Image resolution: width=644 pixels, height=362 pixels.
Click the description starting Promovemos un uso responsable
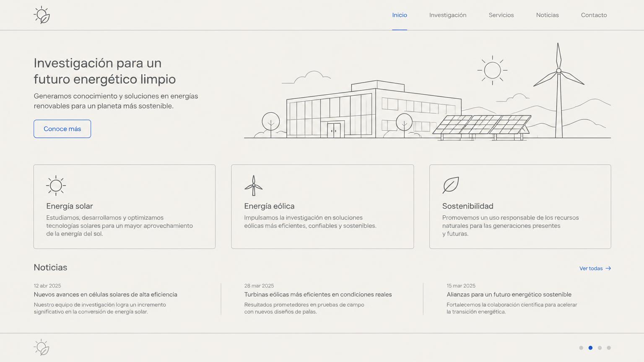pyautogui.click(x=510, y=226)
